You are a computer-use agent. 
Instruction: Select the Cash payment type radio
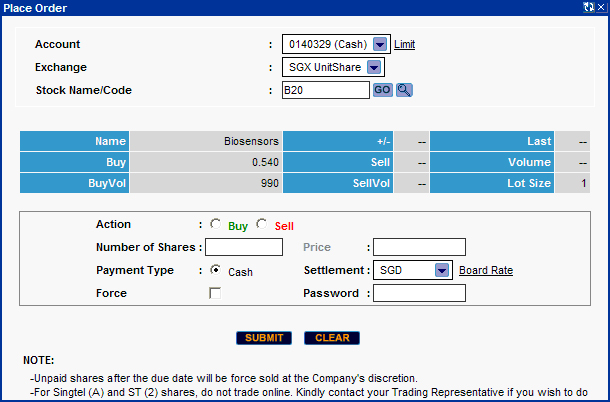(215, 270)
